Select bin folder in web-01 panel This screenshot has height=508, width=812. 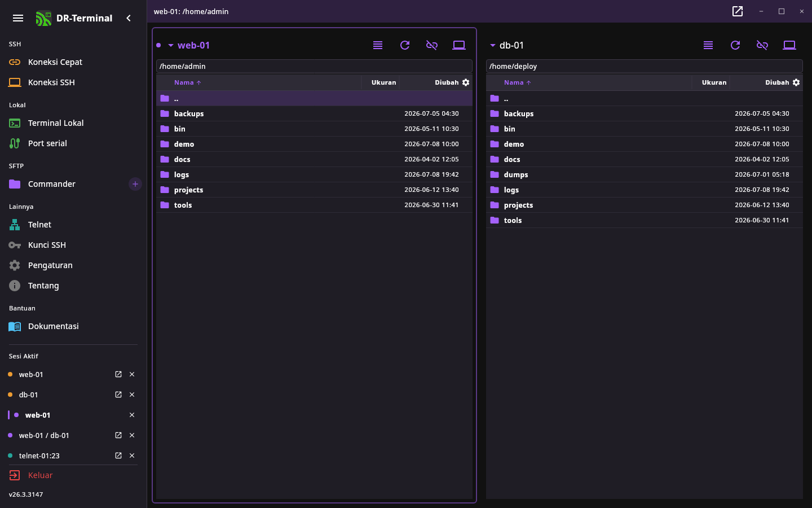[x=314, y=129]
